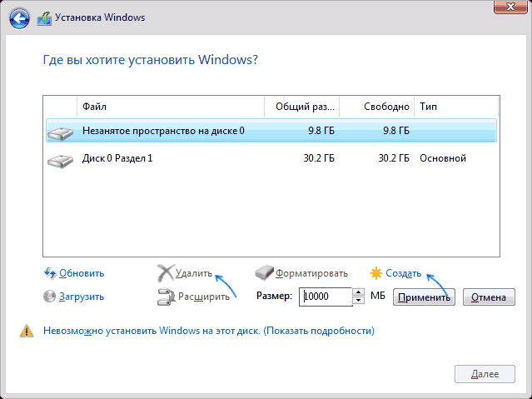Open the Обновить link

point(82,273)
